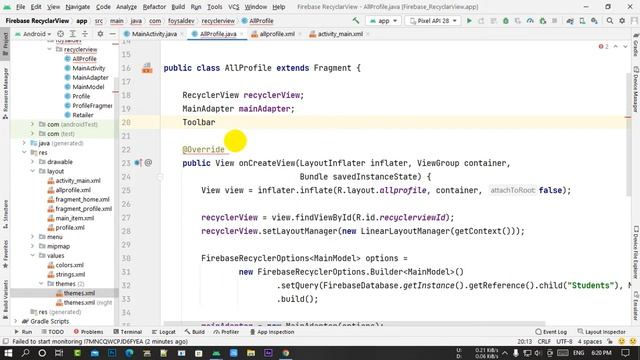The width and height of the screenshot is (640, 360).
Task: Open the AVD Device Manager toolbar icon
Action: pyautogui.click(x=582, y=20)
